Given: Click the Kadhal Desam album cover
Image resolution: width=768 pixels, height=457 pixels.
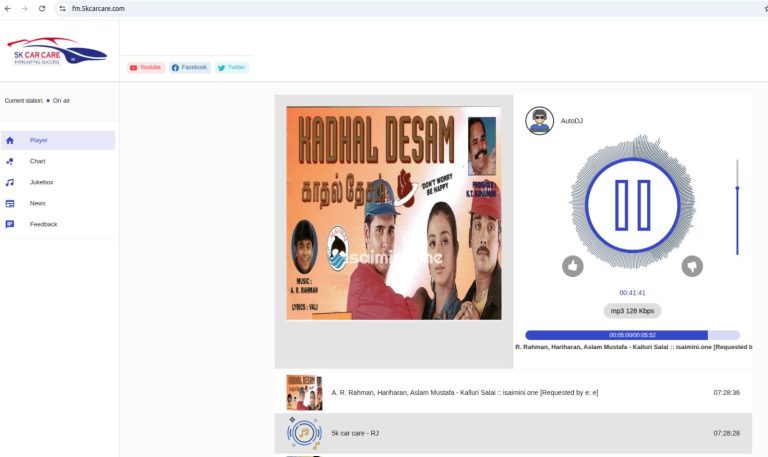Looking at the screenshot, I should (x=394, y=213).
